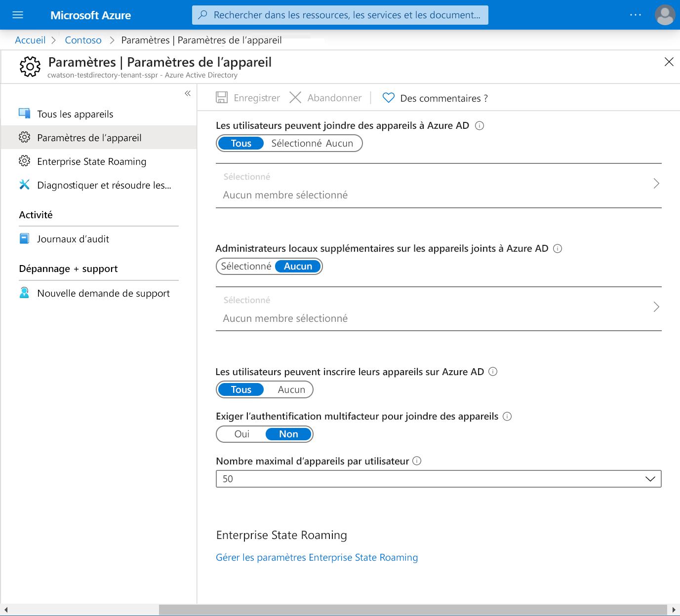Open Journaux d'audit in sidebar
This screenshot has height=616, width=680.
coord(99,239)
